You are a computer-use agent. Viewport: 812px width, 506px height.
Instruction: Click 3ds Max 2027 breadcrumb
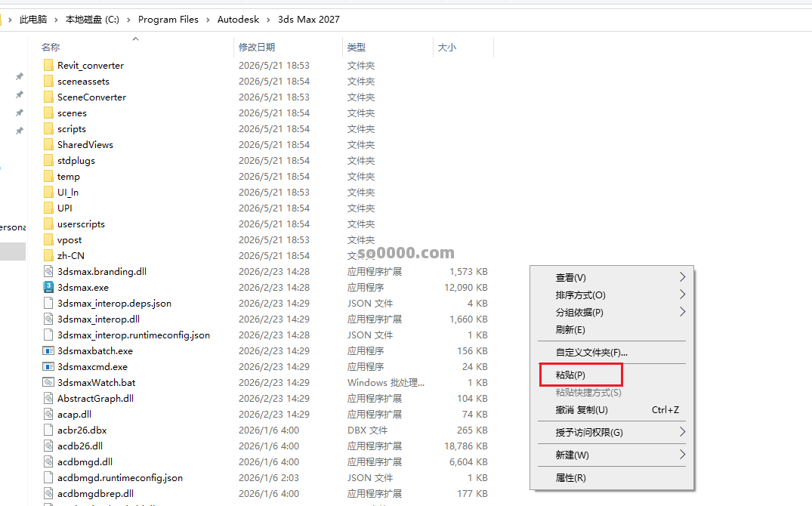(x=309, y=20)
